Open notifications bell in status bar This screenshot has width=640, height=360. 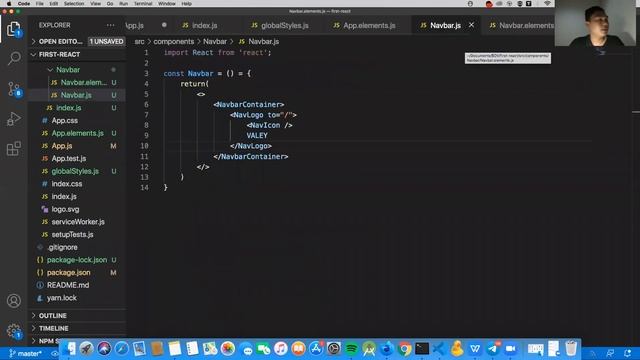click(627, 353)
